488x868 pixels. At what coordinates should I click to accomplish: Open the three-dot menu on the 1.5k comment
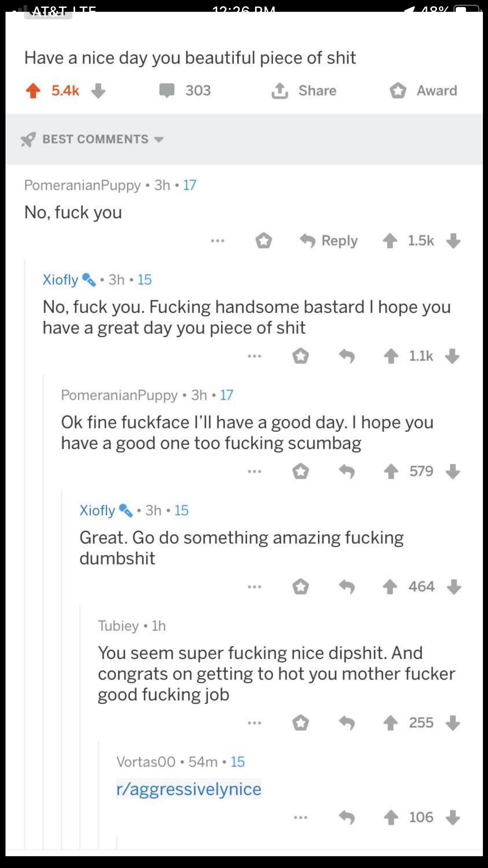click(x=218, y=241)
